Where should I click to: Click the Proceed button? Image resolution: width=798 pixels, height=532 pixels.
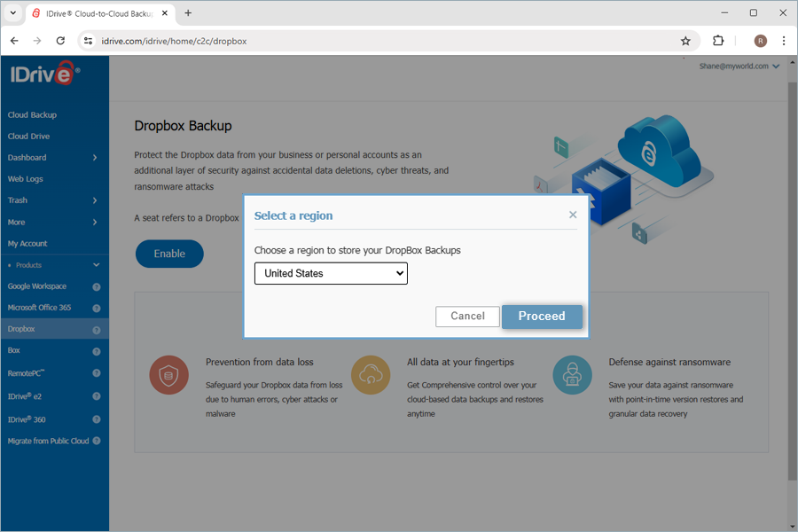click(542, 317)
